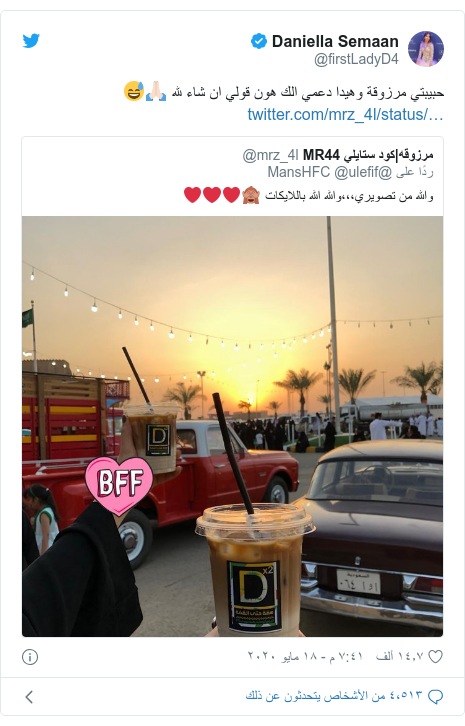Click the info circle icon

point(30,657)
